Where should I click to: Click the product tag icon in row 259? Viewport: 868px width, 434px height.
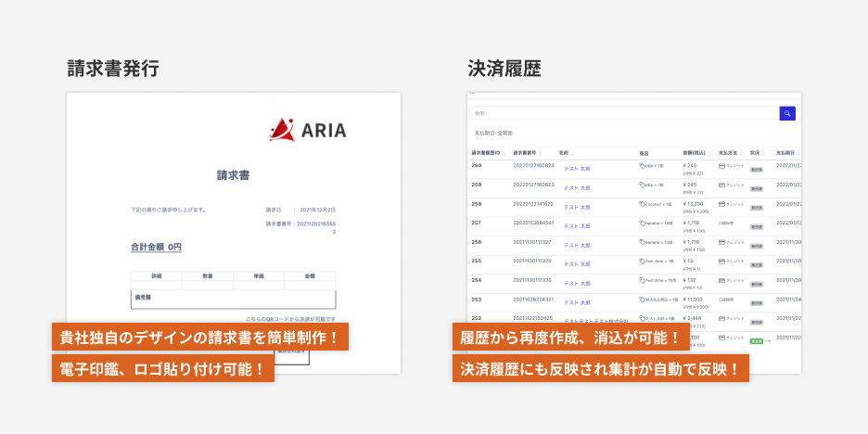click(642, 185)
